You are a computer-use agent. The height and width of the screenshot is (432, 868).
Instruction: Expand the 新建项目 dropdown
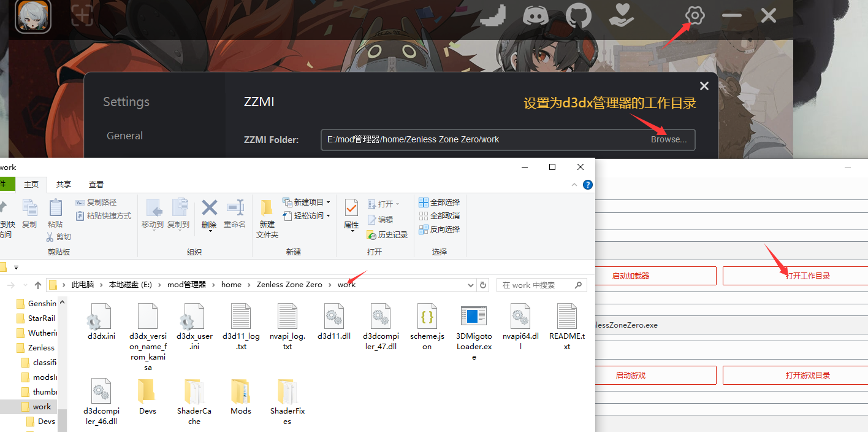(x=328, y=202)
